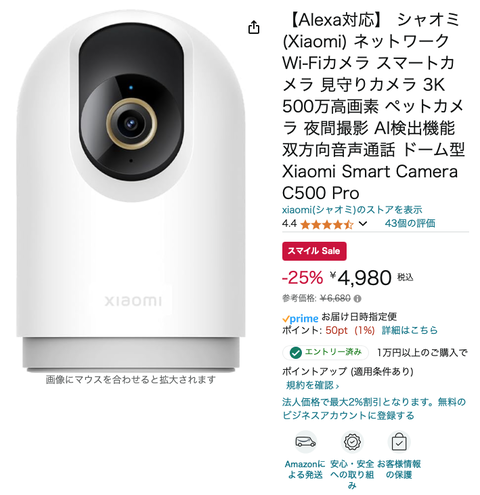480x495 pixels.
Task: Click the share icon beside product image
Action: coord(254,27)
